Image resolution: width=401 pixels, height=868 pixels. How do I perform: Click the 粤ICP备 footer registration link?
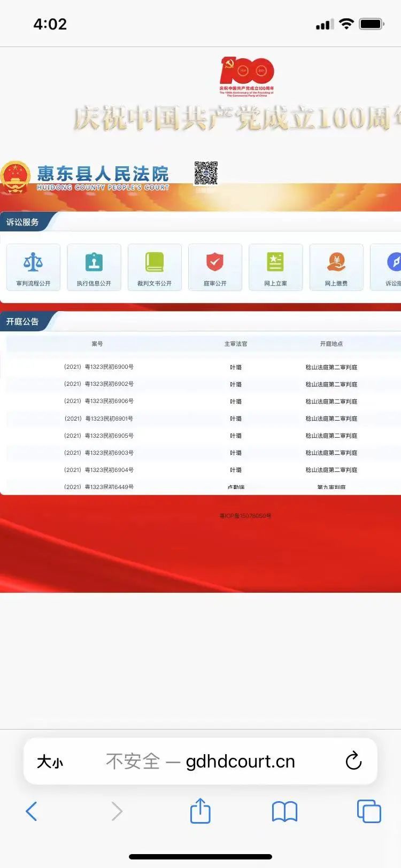pos(245,516)
